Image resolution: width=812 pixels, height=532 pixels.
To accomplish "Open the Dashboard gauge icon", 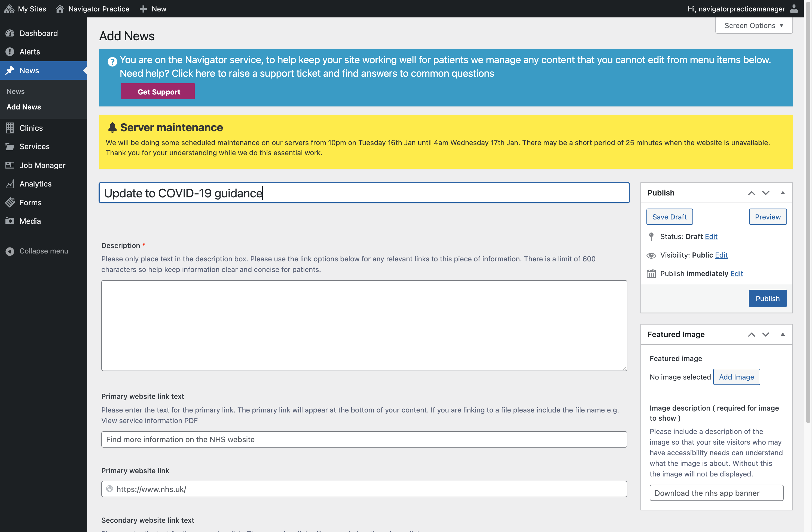I will pyautogui.click(x=10, y=33).
